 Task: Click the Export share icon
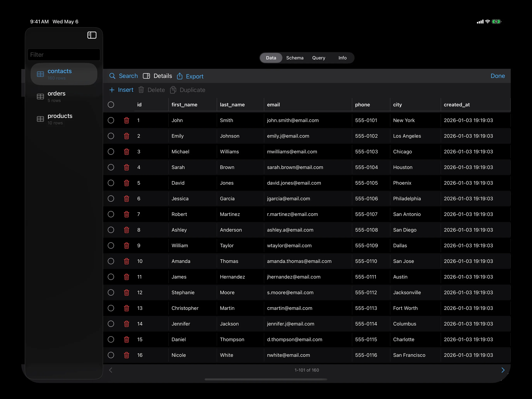180,76
